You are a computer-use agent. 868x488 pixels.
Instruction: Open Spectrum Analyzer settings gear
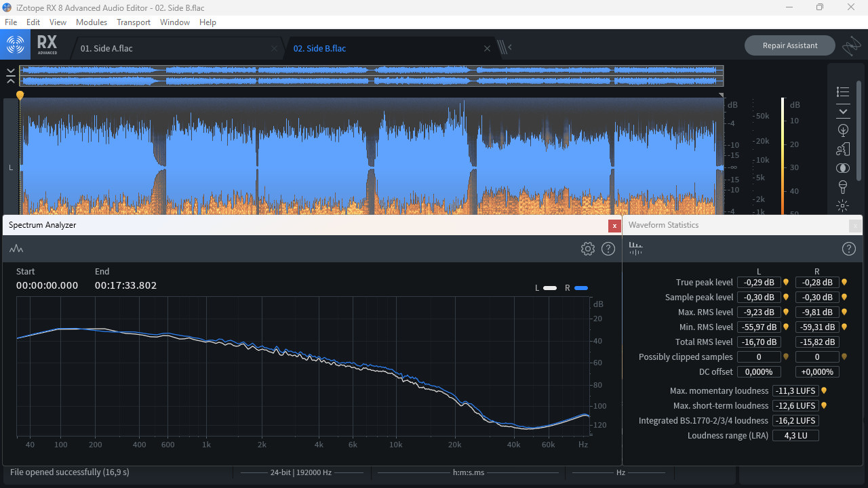[587, 249]
